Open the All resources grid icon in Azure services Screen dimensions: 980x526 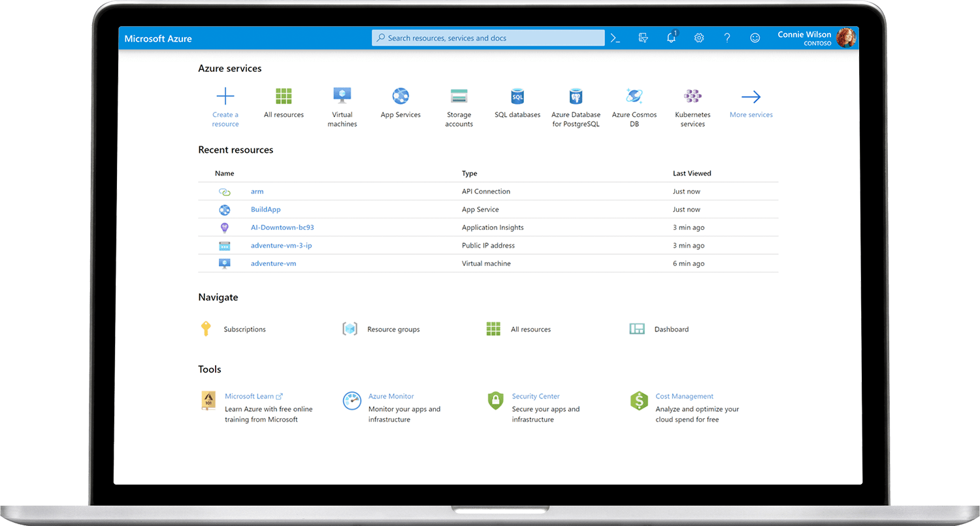pyautogui.click(x=284, y=97)
